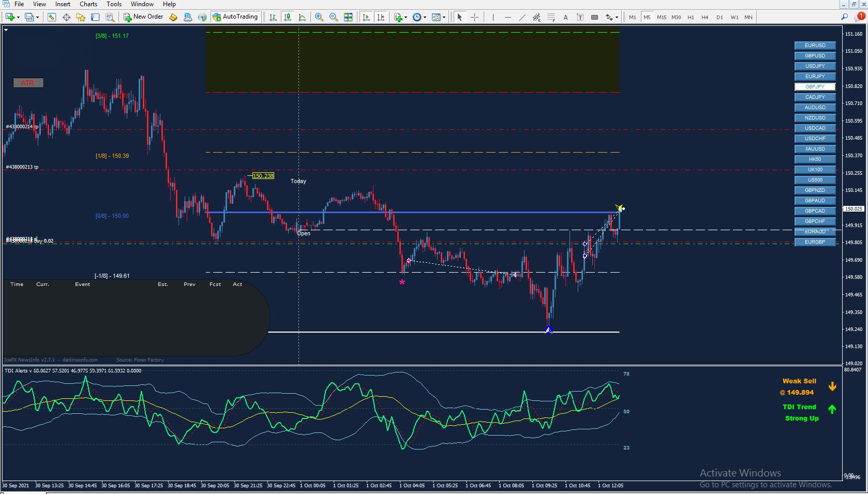Screen dimensions: 868x494
Task: Toggle the AutoTrading button
Action: point(235,17)
